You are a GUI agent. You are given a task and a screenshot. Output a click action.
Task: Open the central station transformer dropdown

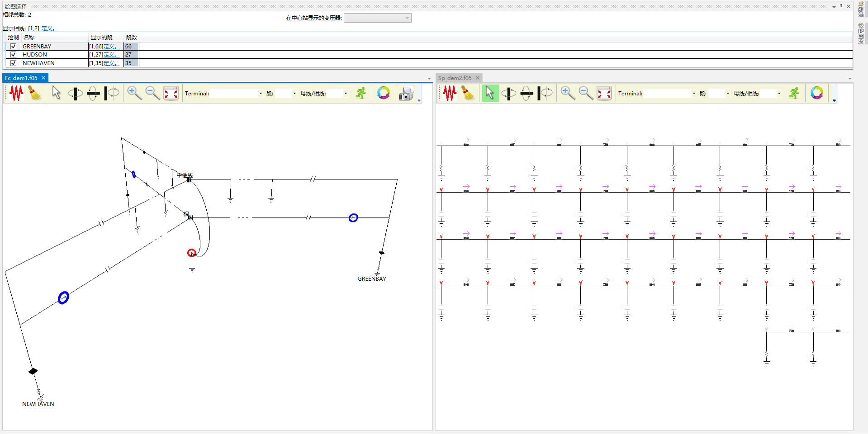coord(377,18)
